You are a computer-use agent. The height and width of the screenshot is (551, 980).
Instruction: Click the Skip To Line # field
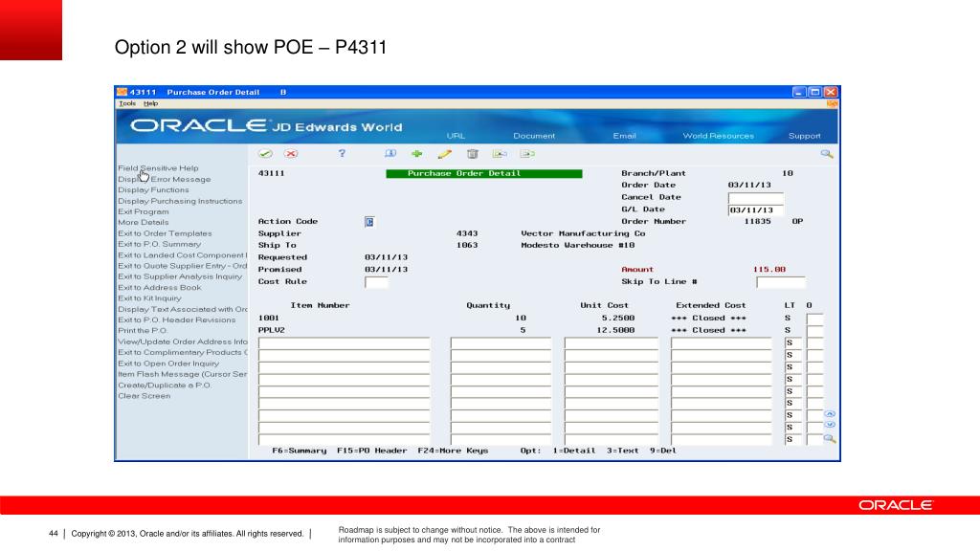[781, 282]
